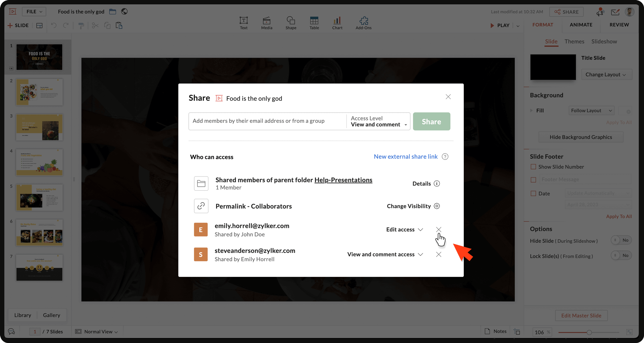Enable the Date checkbox
Screen dimensions: 644x343
point(533,193)
